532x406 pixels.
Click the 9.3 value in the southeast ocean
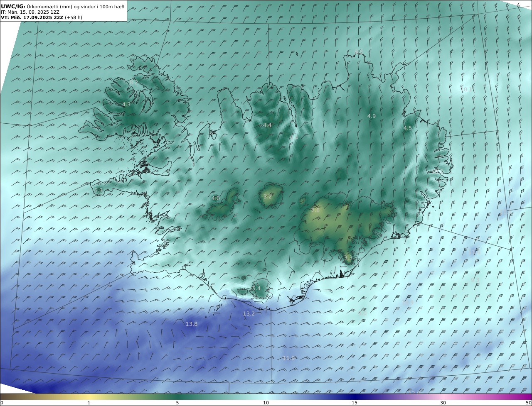click(475, 280)
